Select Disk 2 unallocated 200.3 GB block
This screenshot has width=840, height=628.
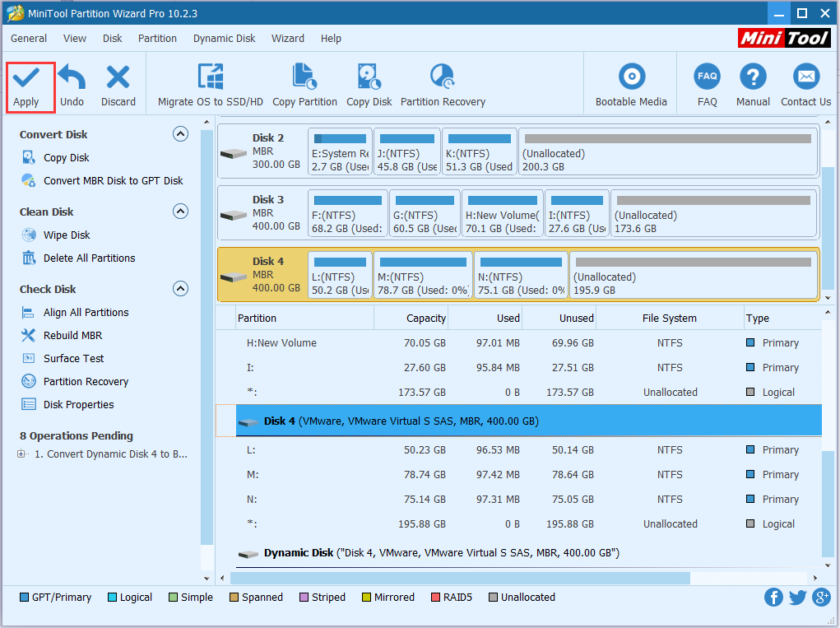pos(667,151)
